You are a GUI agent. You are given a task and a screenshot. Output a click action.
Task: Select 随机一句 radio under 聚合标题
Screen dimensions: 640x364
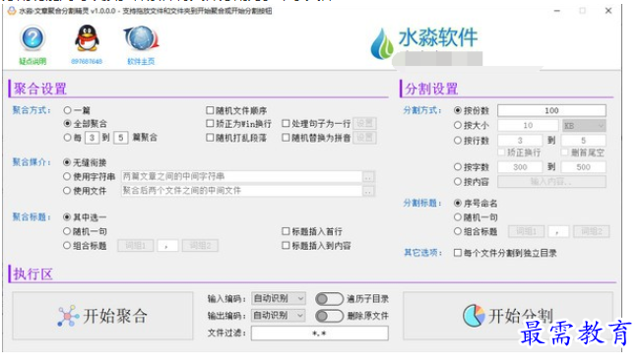pos(67,231)
